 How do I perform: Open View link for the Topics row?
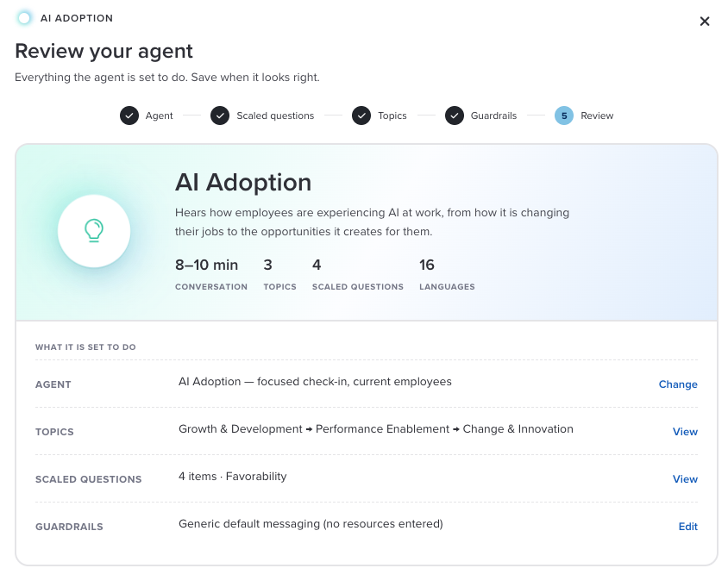tap(685, 432)
